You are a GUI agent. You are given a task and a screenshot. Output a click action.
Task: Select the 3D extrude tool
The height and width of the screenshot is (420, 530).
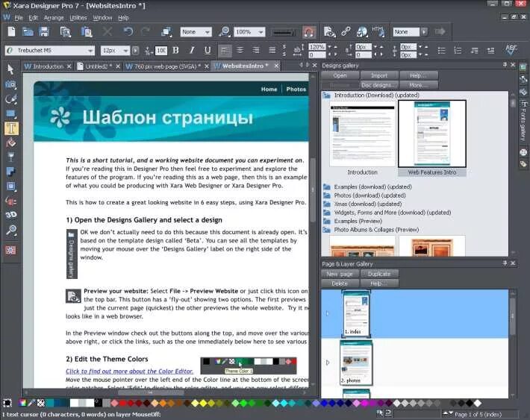(10, 215)
